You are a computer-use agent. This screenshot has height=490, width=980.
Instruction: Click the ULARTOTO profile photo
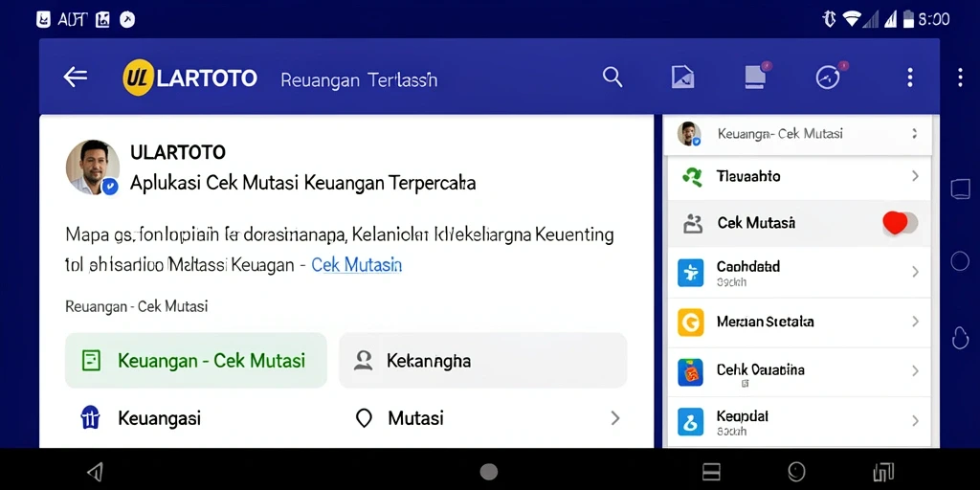tap(93, 167)
